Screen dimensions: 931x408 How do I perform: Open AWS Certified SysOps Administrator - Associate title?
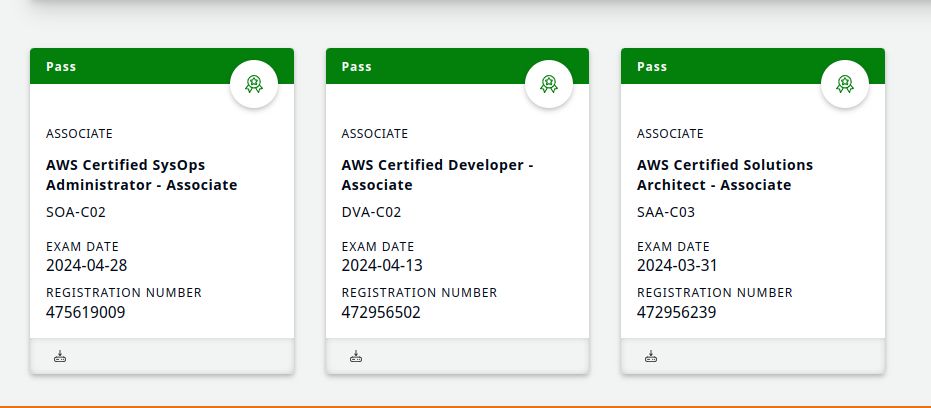tap(141, 175)
